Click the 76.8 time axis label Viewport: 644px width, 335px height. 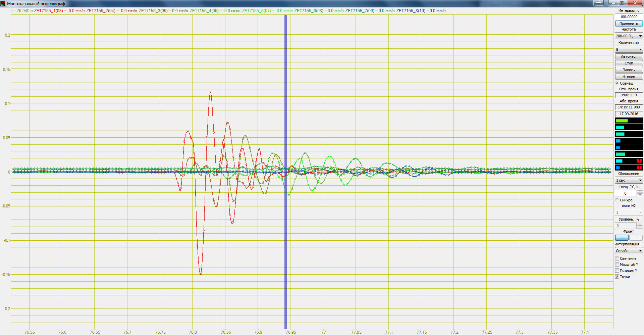pos(193,332)
